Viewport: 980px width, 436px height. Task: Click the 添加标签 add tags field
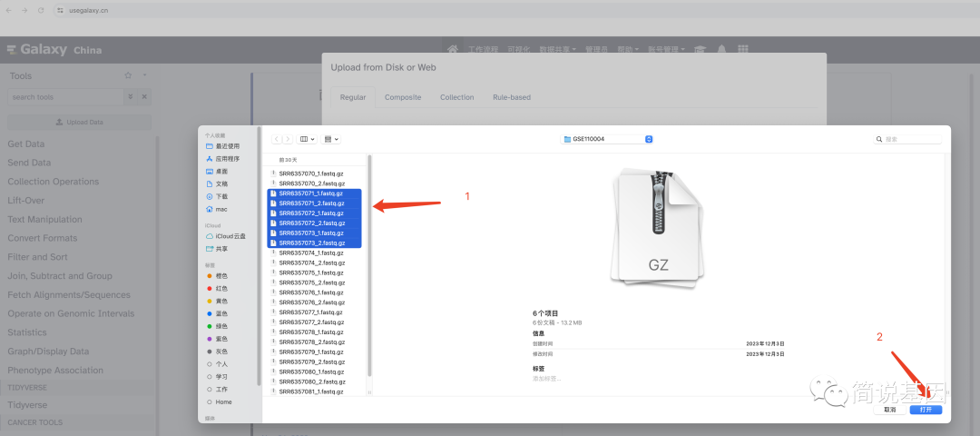pyautogui.click(x=547, y=379)
